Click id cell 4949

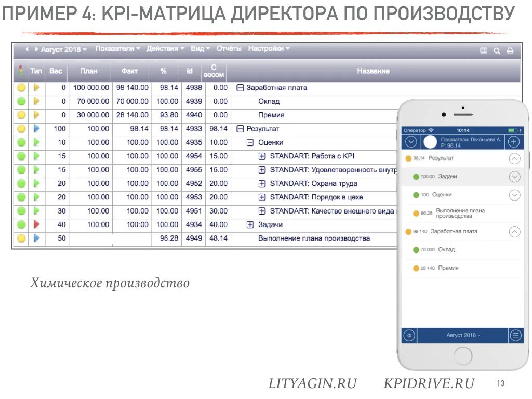(x=194, y=238)
